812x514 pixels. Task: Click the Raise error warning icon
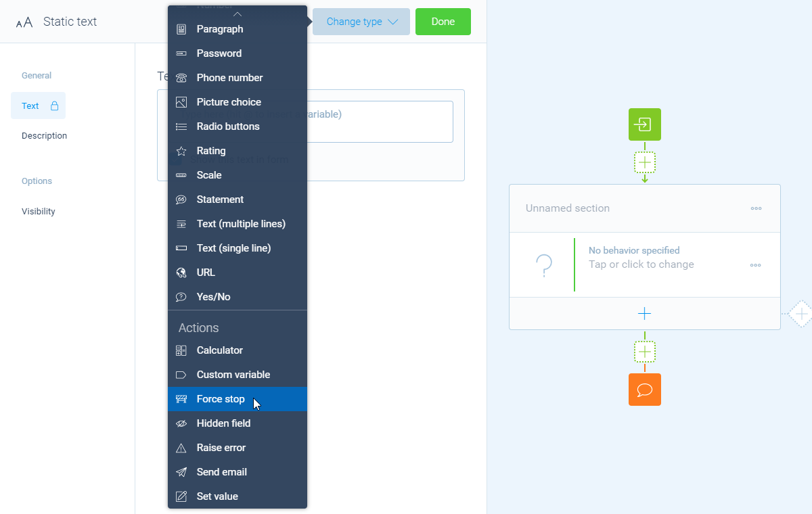point(181,448)
